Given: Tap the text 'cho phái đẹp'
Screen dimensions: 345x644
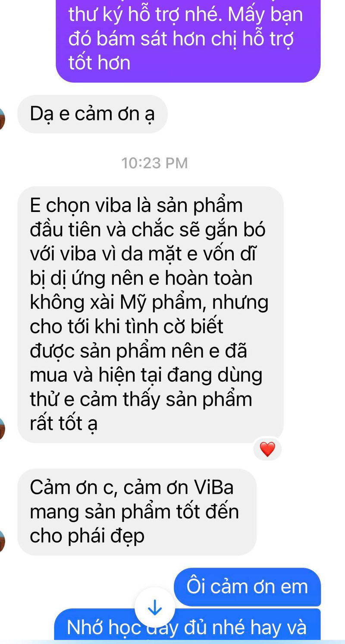Looking at the screenshot, I should [87, 536].
